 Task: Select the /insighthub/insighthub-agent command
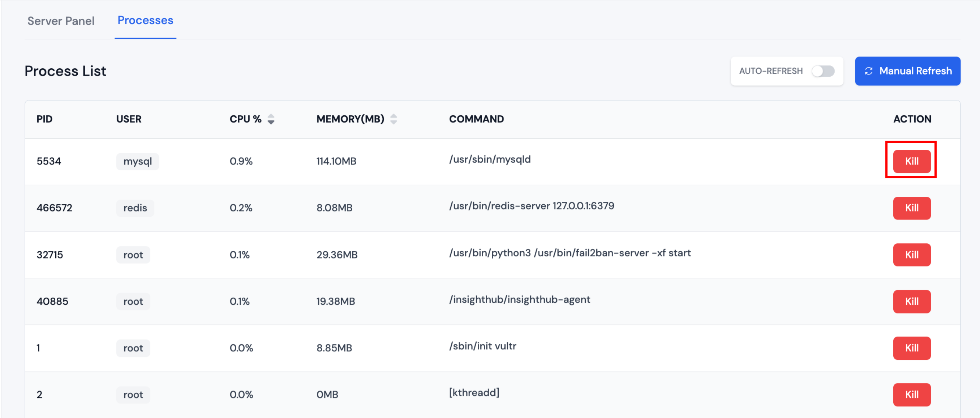[519, 300]
